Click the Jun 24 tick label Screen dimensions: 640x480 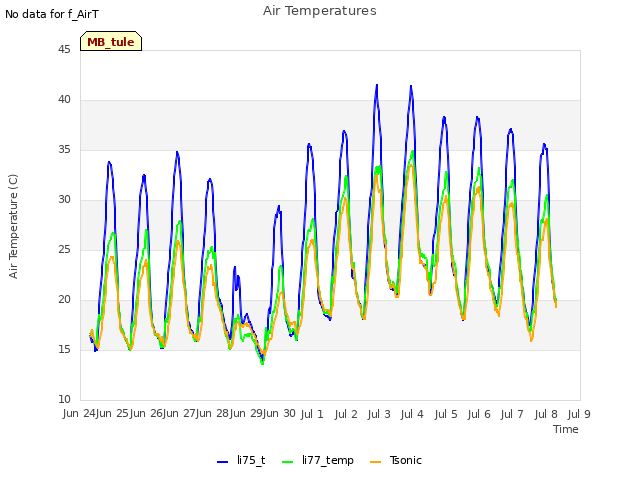(79, 413)
